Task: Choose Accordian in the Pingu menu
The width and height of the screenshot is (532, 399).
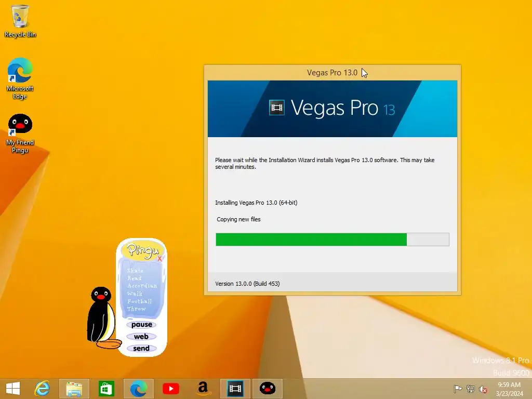Action: [x=142, y=286]
